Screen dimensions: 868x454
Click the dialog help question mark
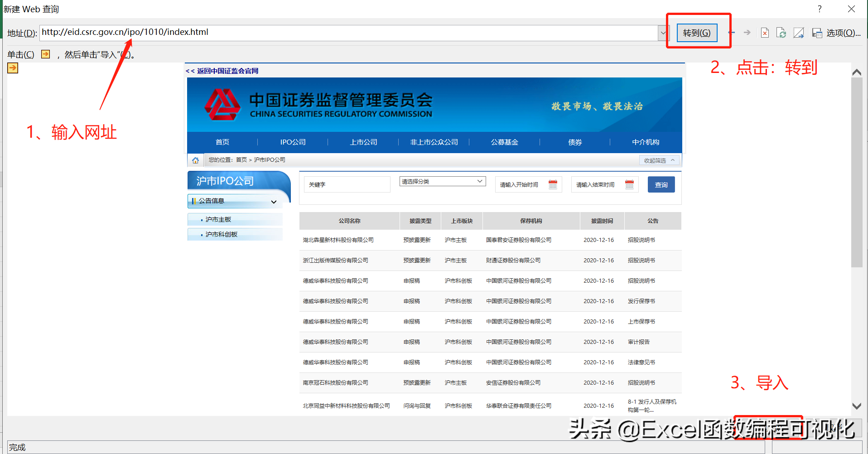820,9
